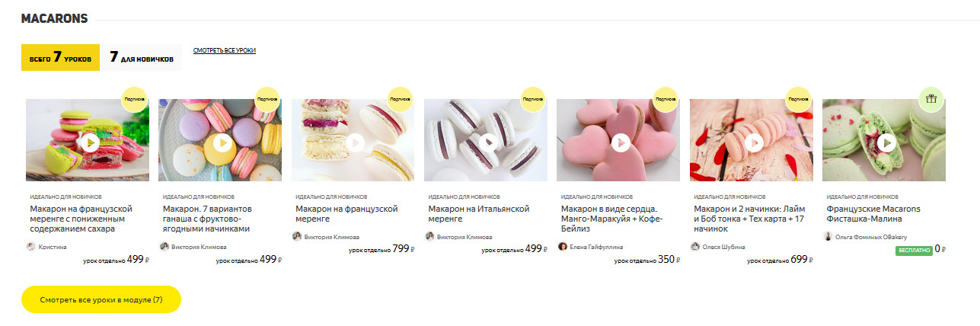Viewport: 980px width, 326px height.
Task: Play the low-sugar French meringue macaron video
Action: (89, 142)
